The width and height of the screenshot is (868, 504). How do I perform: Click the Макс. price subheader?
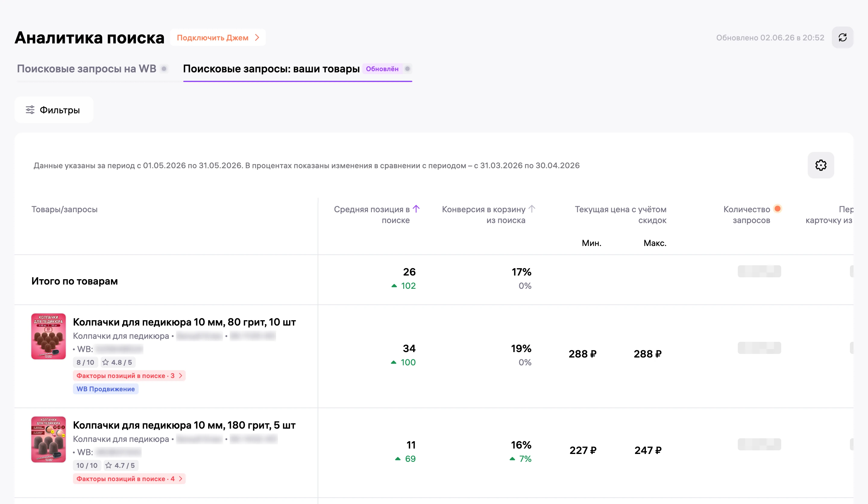655,243
